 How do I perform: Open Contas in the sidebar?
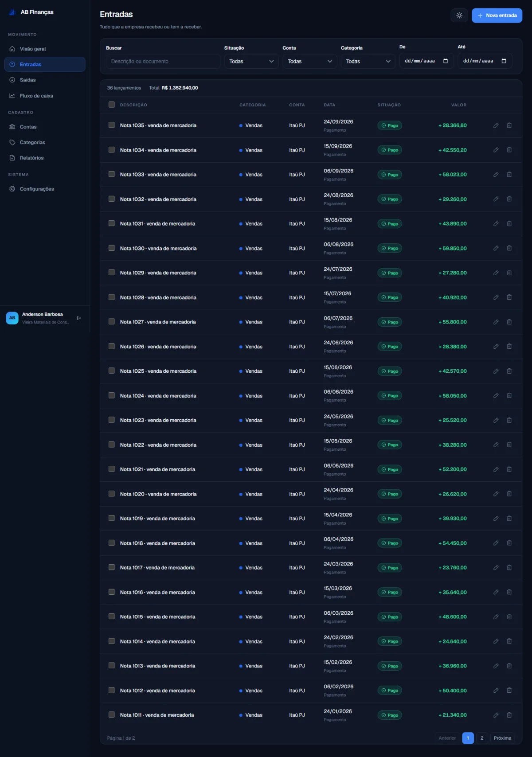coord(45,127)
